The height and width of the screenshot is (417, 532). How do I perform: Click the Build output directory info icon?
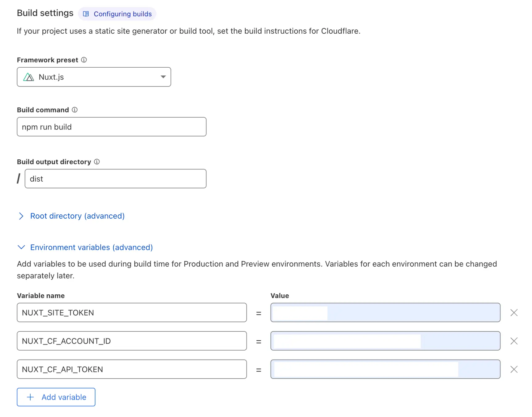[97, 162]
